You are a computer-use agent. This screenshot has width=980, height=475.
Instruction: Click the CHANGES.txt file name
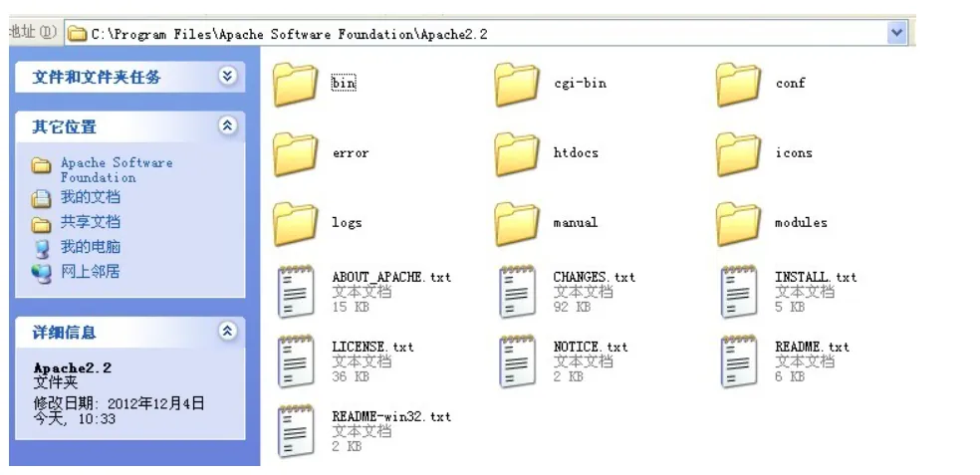[595, 278]
